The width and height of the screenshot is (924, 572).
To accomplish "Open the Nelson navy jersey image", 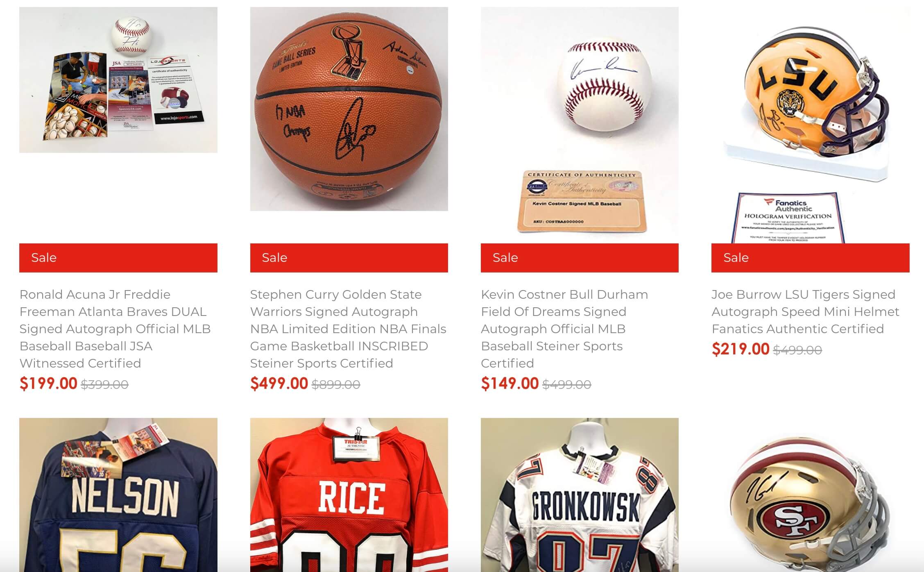I will (118, 495).
